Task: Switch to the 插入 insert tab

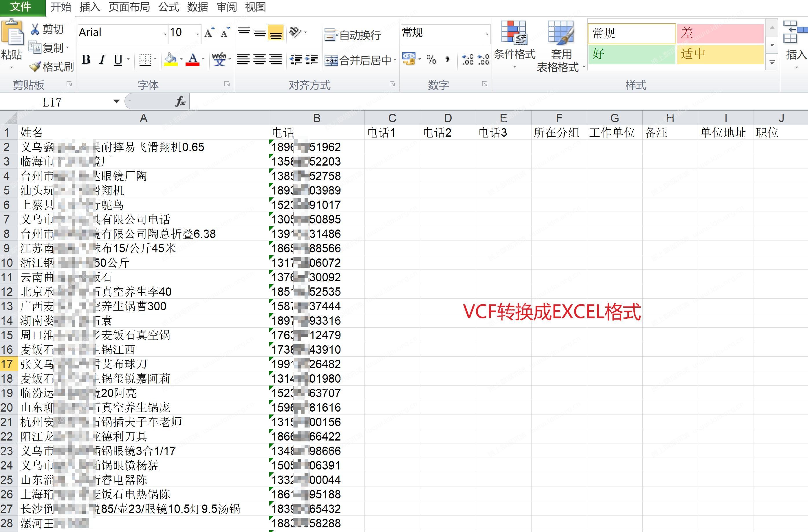Action: tap(90, 7)
